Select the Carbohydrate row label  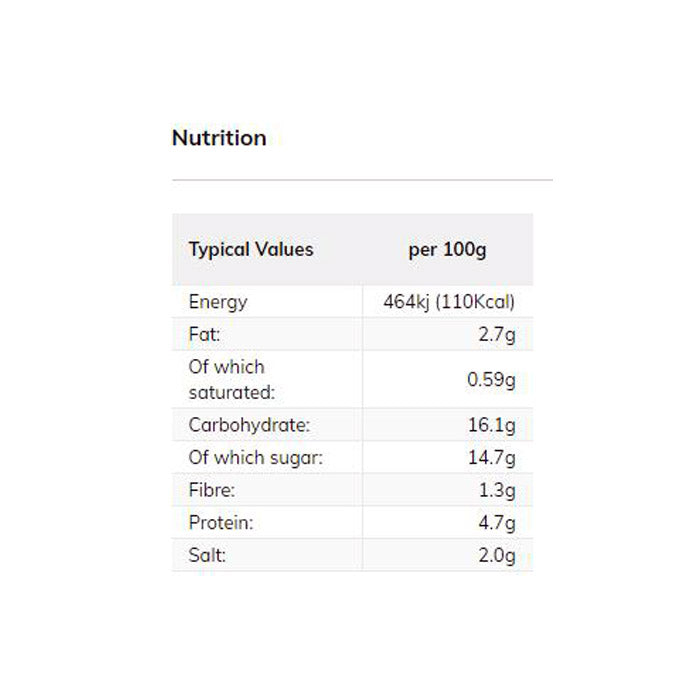[250, 425]
